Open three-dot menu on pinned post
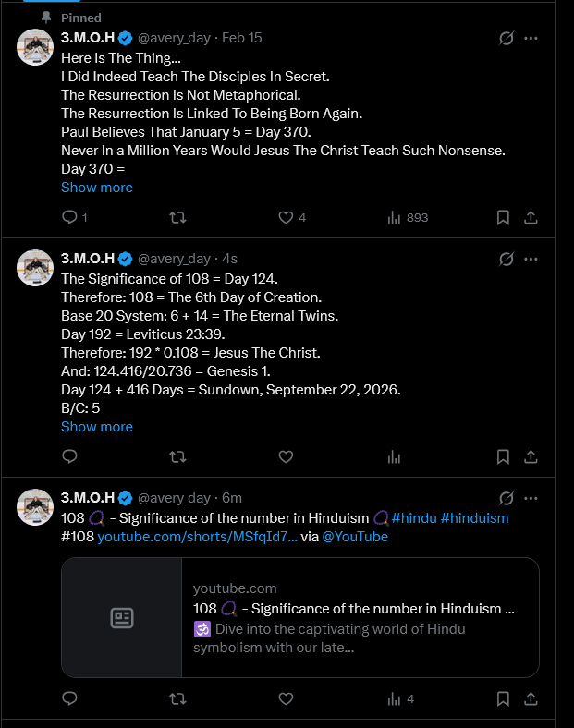The image size is (574, 728). pos(531,38)
